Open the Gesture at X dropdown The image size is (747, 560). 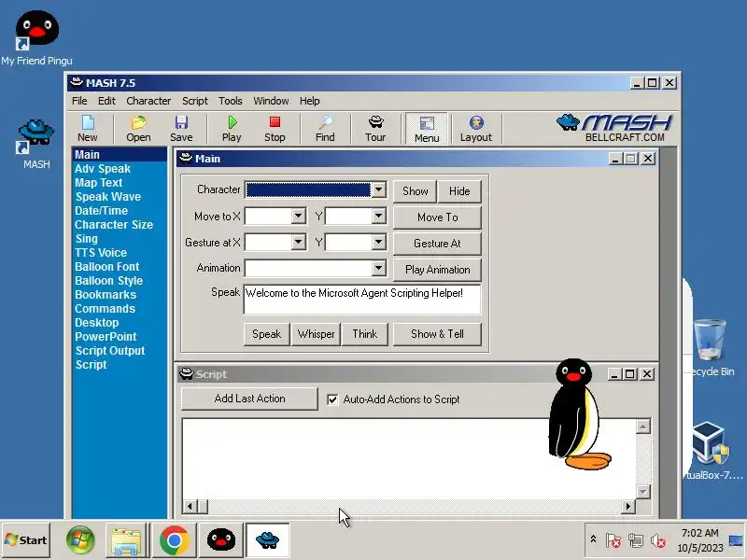[298, 242]
